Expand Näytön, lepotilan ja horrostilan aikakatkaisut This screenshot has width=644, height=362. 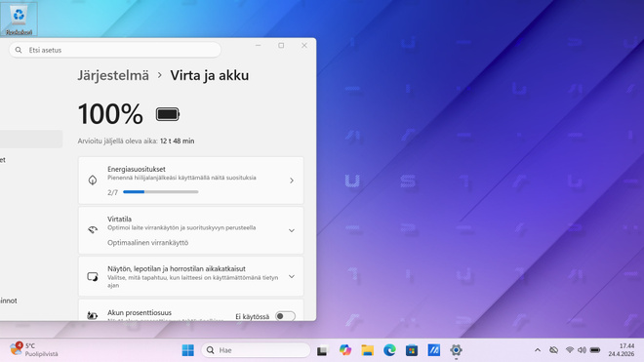pyautogui.click(x=292, y=276)
